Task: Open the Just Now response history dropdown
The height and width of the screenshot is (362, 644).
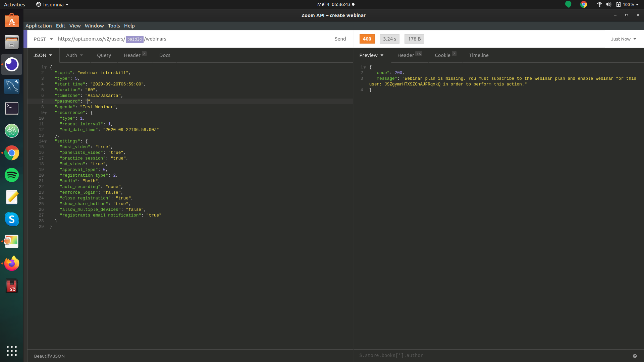Action: point(623,39)
